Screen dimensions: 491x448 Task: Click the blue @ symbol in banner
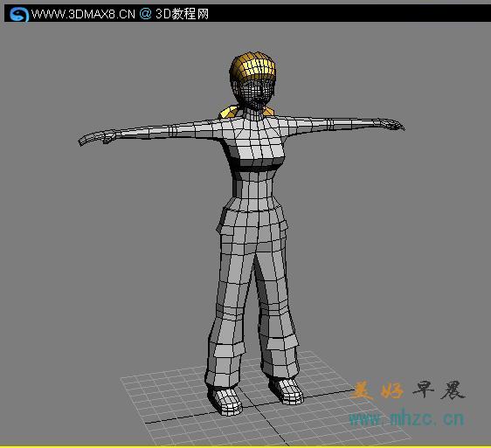[145, 14]
